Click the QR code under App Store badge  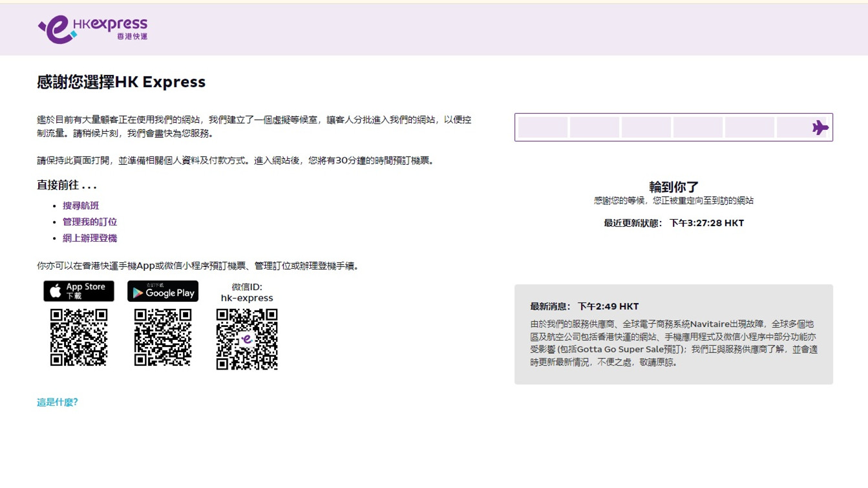[79, 337]
